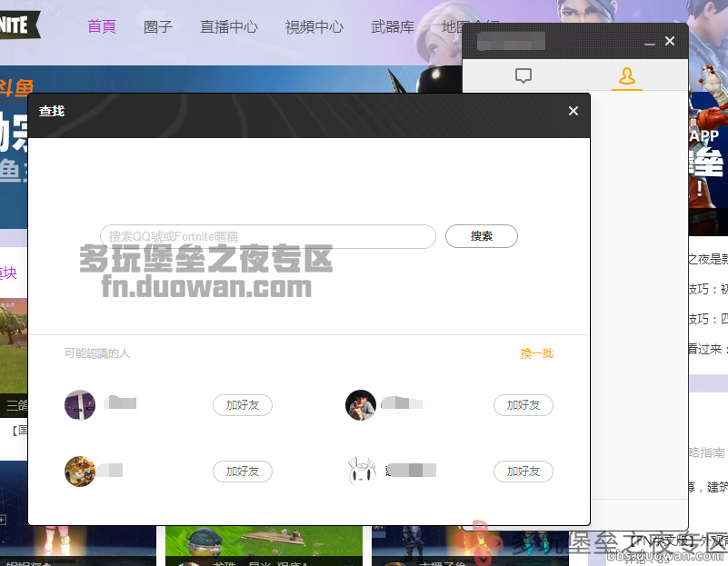This screenshot has height=566, width=728.
Task: Minimize the friends panel window
Action: point(650,42)
